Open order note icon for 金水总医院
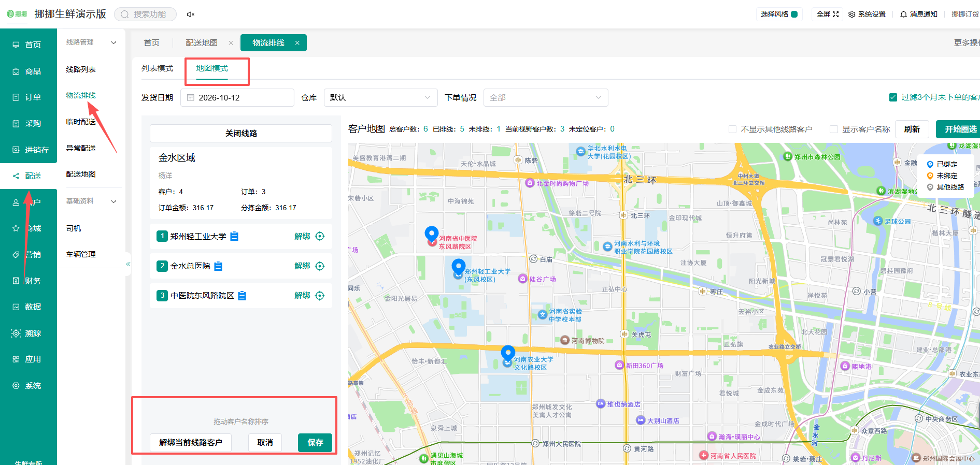Viewport: 980px width, 465px height. (x=218, y=266)
